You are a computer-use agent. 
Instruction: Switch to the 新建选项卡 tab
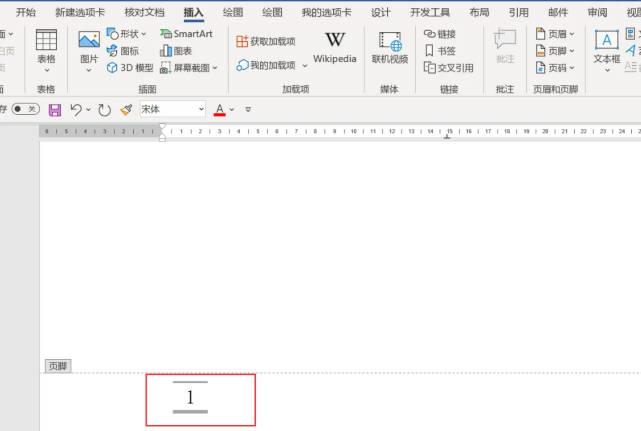80,12
